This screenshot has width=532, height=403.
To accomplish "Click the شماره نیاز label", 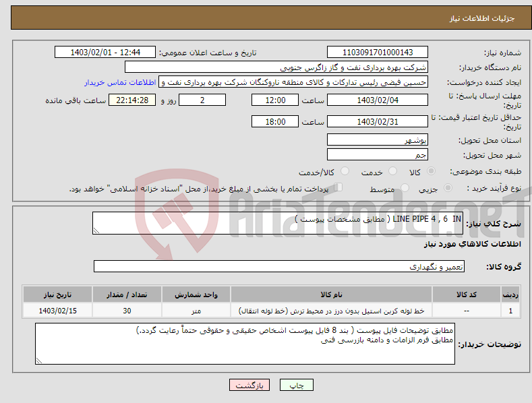I will click(502, 53).
